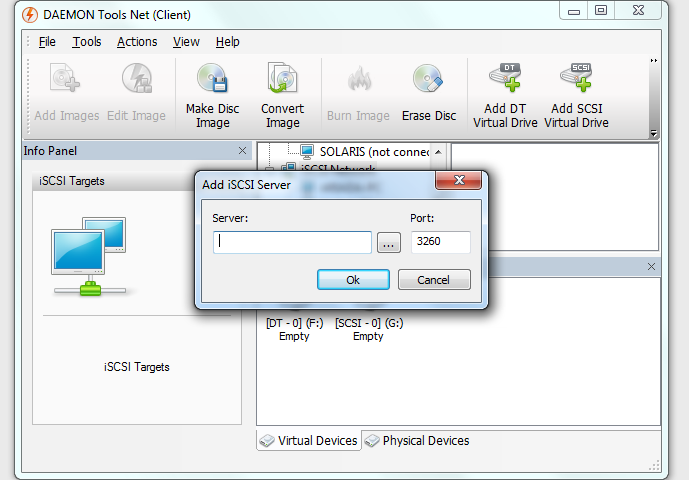Screen dimensions: 689x480
Task: Click the greyed Burn Image icon
Action: pyautogui.click(x=359, y=78)
